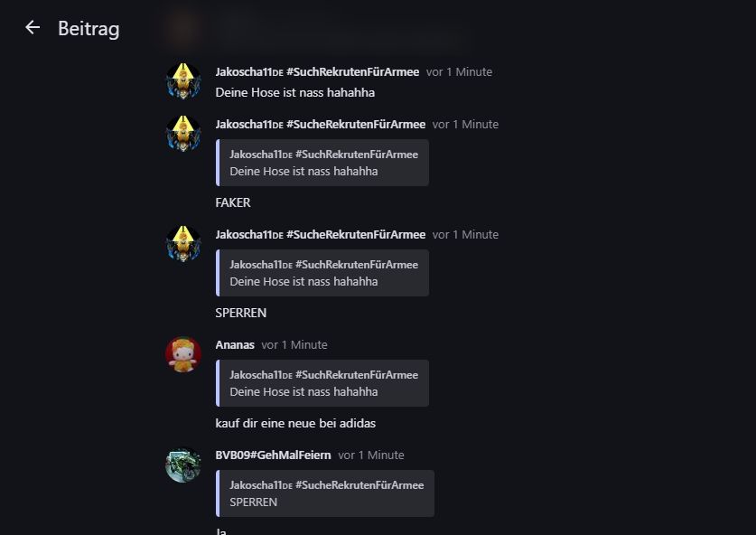
Task: Click Jakoscha11's avatar beside the SPERREN reply
Action: click(183, 244)
